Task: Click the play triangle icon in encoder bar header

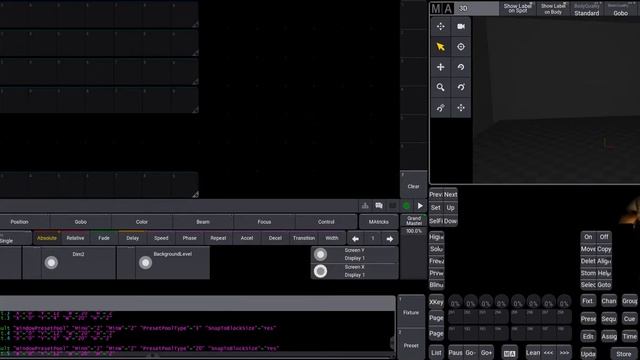Action: click(x=420, y=206)
